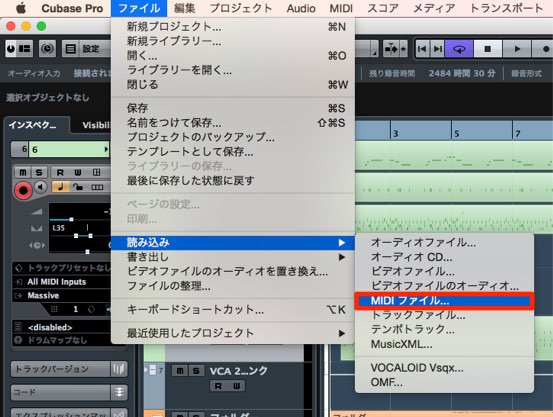Go to previous marker in transport
553x417 pixels.
(422, 49)
